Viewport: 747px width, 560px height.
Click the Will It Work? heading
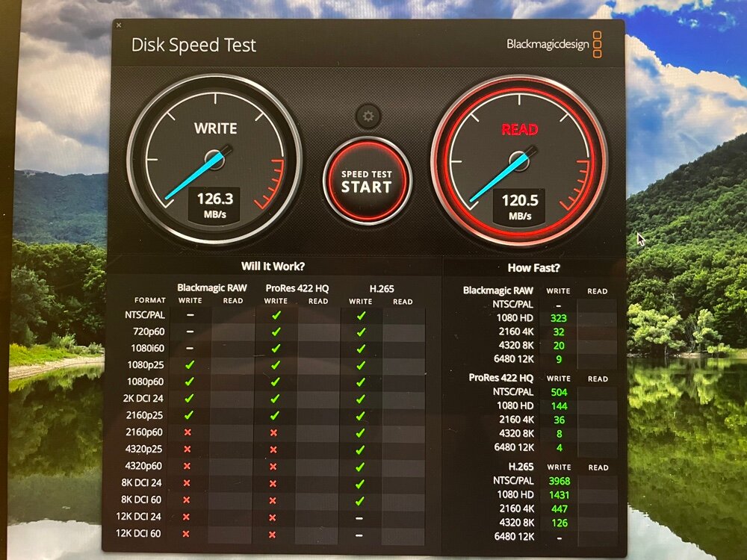273,267
